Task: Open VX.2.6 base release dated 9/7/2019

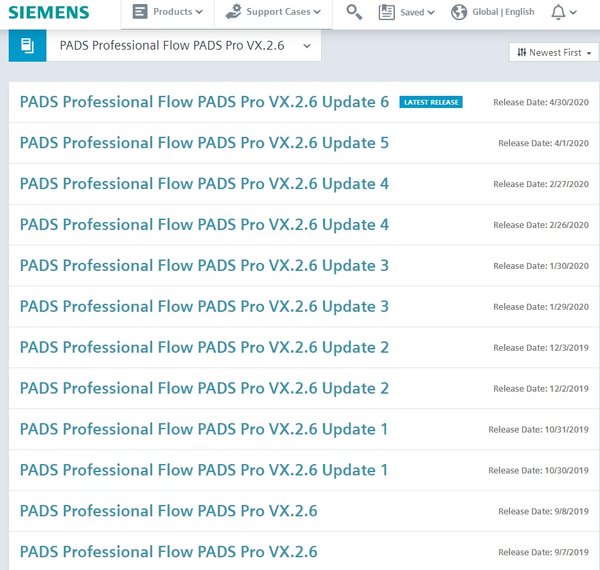Action: [x=169, y=552]
